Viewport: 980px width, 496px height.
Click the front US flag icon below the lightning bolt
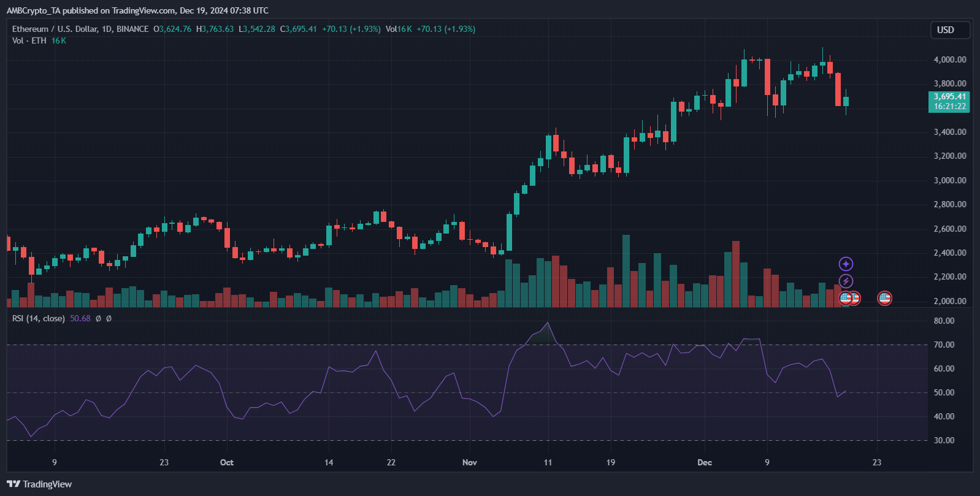tap(845, 299)
